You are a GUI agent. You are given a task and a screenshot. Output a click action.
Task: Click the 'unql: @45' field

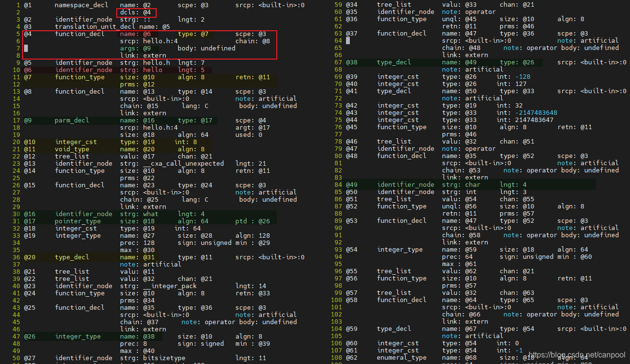coord(459,19)
